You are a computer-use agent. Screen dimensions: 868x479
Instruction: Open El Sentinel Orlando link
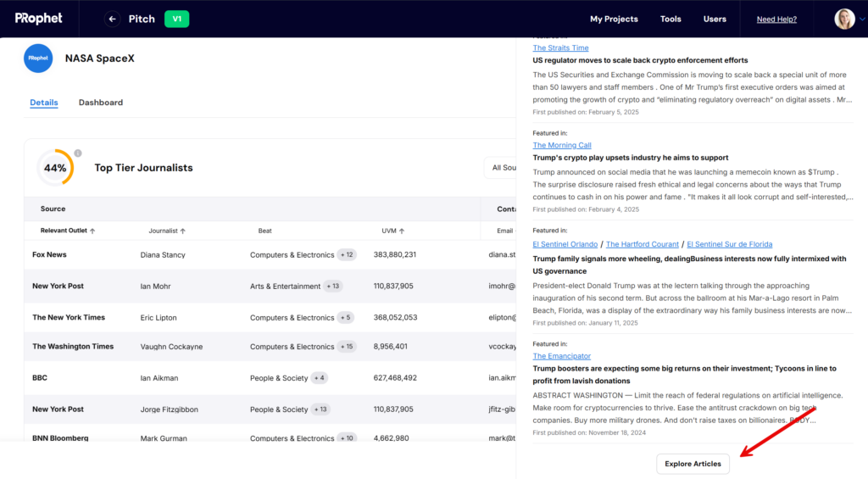[x=565, y=244]
